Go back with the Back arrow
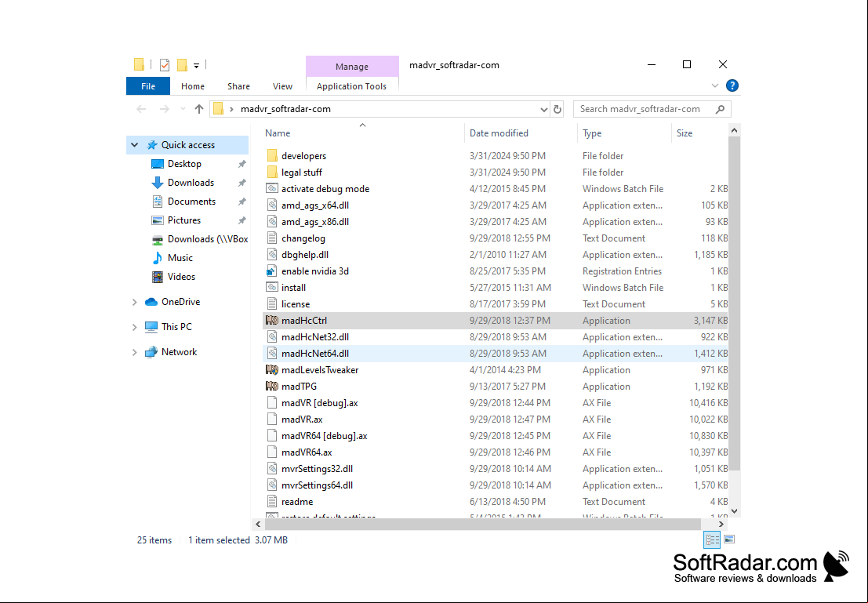Screen dimensions: 868x603 tap(141, 109)
